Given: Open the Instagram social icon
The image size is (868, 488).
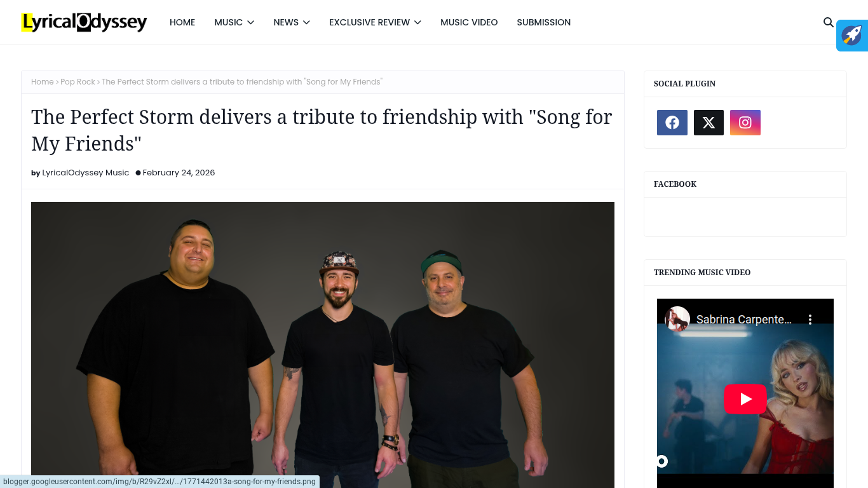Looking at the screenshot, I should pyautogui.click(x=745, y=123).
